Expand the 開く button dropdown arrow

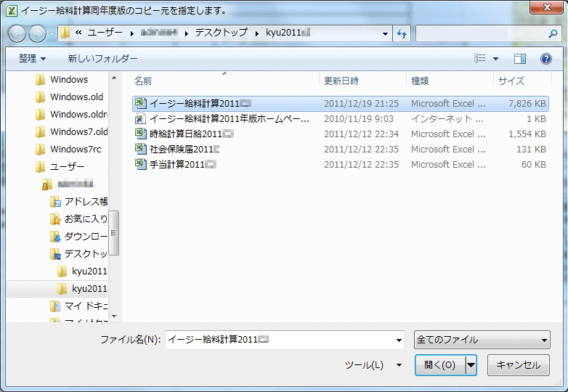(471, 365)
